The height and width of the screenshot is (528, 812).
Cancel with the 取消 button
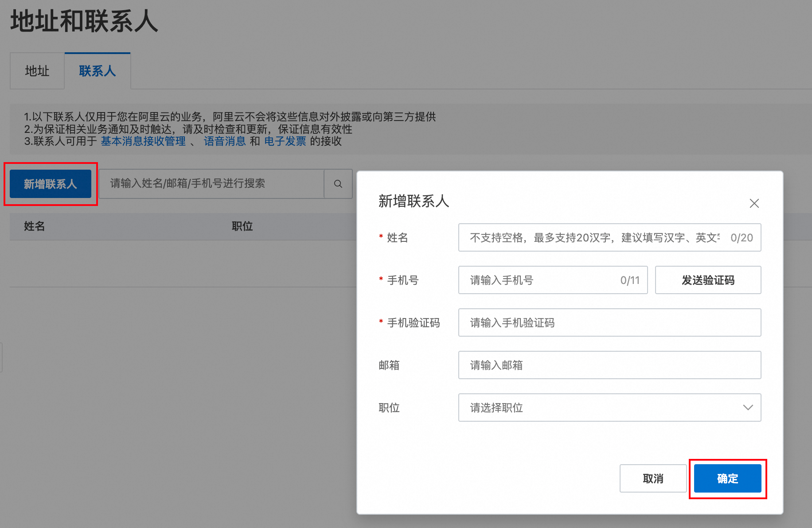[x=653, y=478]
